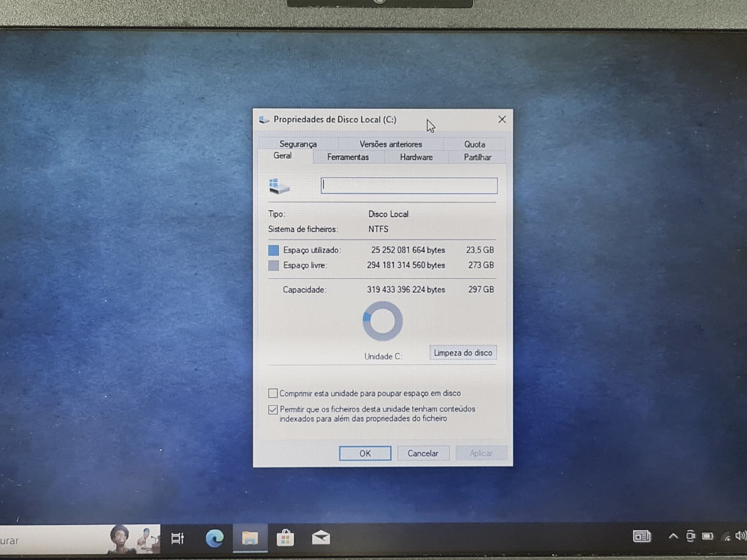Enable Comprimir esta unidade checkbox

point(273,393)
